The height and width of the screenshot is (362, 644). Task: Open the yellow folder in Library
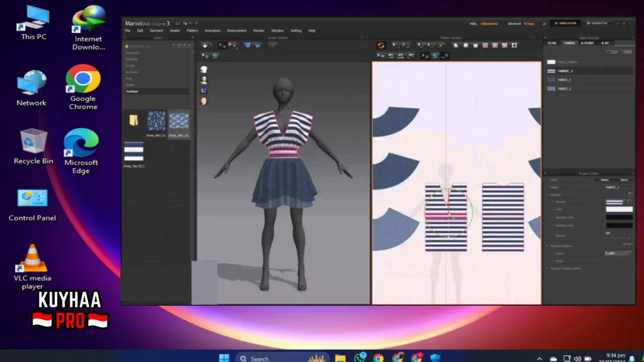coord(133,121)
